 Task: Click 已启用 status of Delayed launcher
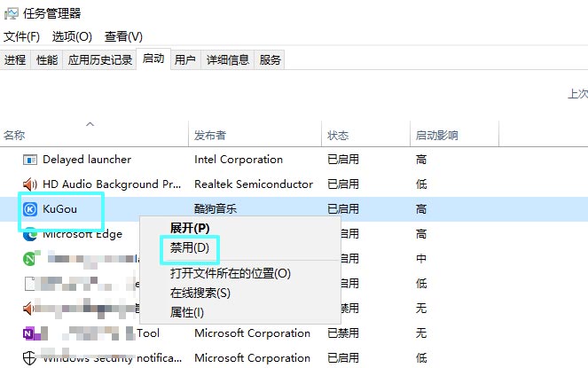[343, 160]
